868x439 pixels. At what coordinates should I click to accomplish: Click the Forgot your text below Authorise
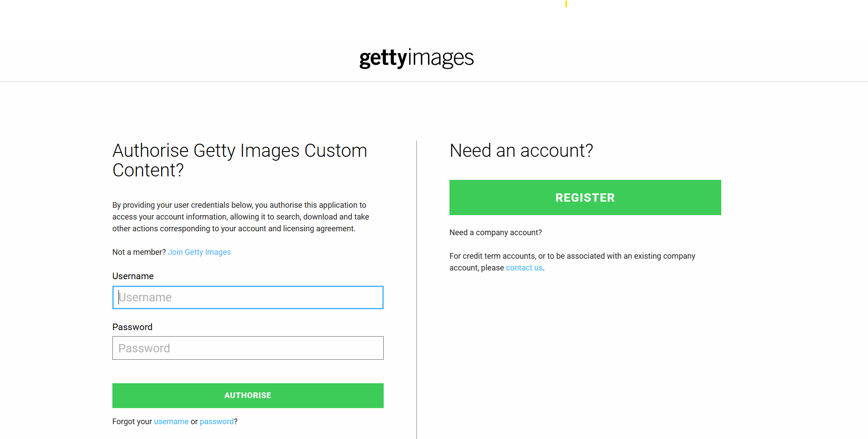[132, 422]
